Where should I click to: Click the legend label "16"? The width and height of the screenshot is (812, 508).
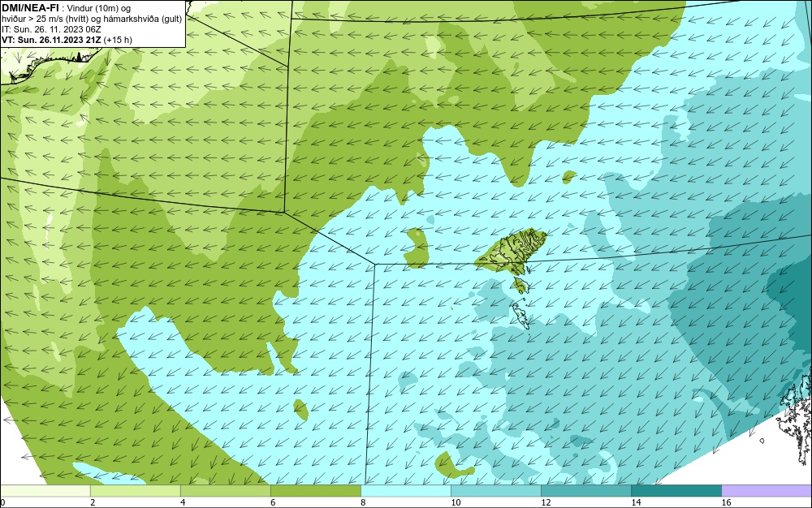click(x=726, y=502)
